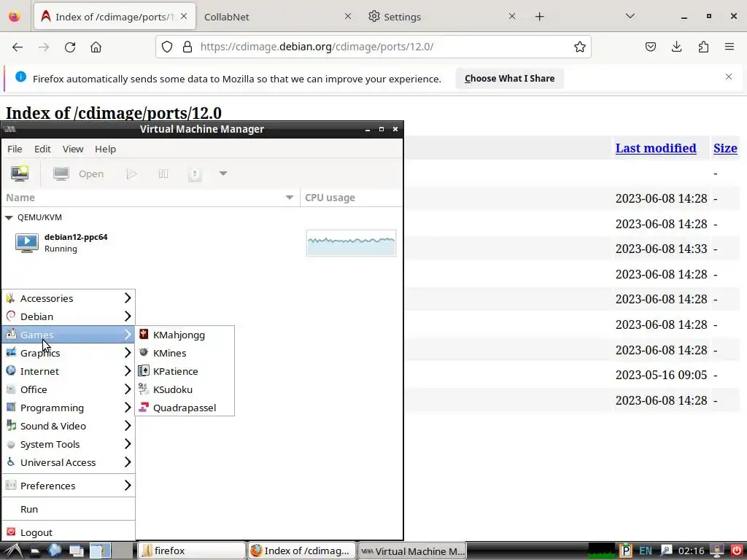Open the list all tabs dropdown
Screen dimensions: 747x560
pyautogui.click(x=630, y=16)
